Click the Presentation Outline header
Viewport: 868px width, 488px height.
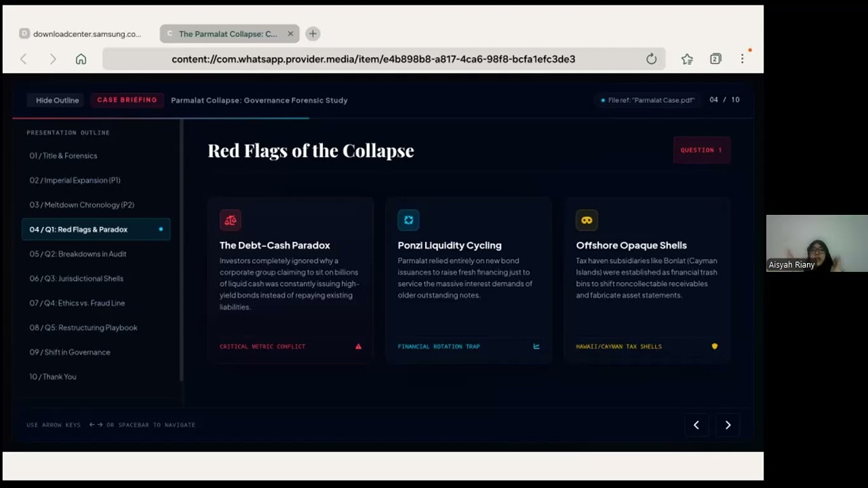(68, 133)
